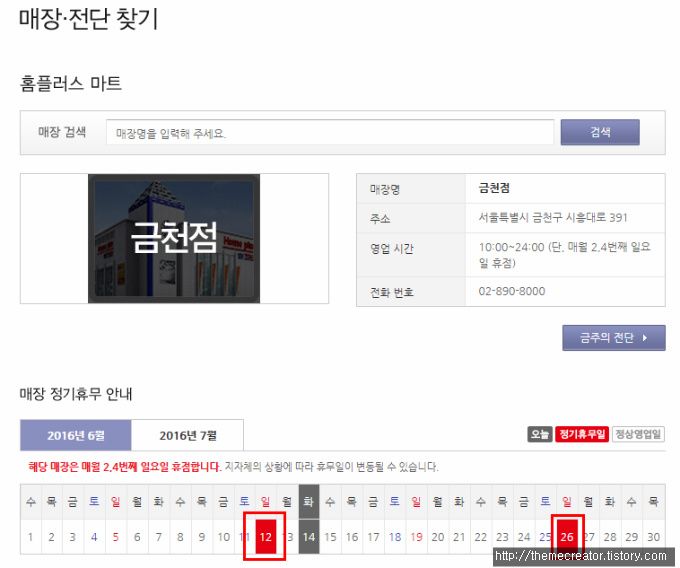Click calendar date 2
This screenshot has width=680, height=568.
pyautogui.click(x=51, y=537)
